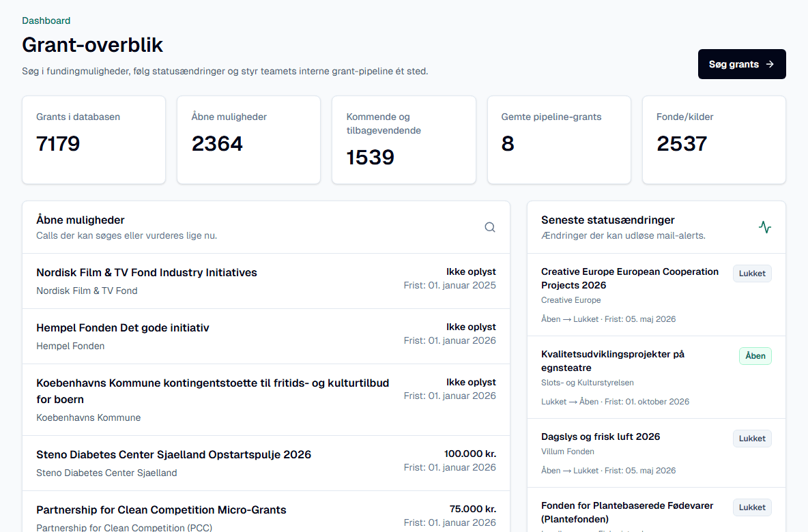Click Lukket badge on Creative Europe entry
808x532 pixels.
[752, 274]
